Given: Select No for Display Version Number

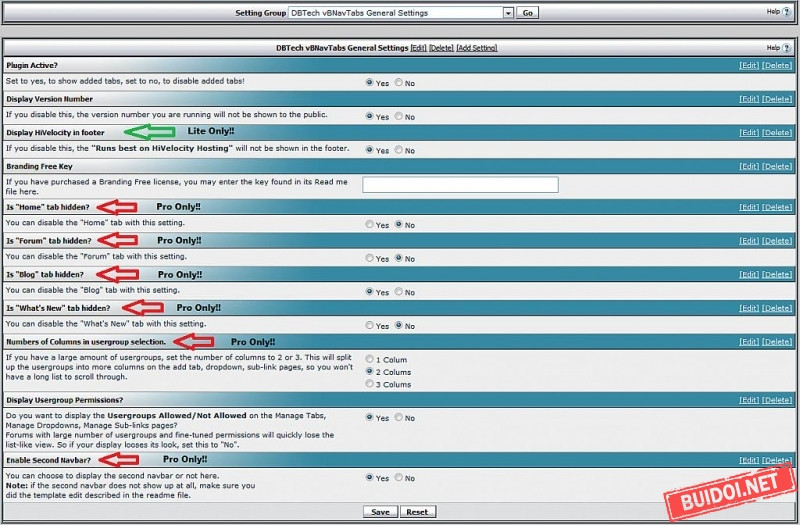Looking at the screenshot, I should point(400,117).
